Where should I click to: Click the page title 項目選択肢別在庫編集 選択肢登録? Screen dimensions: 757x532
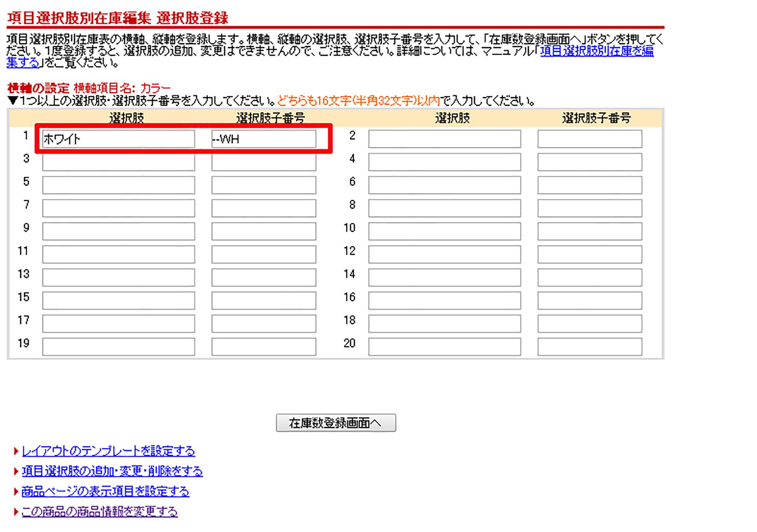click(117, 18)
